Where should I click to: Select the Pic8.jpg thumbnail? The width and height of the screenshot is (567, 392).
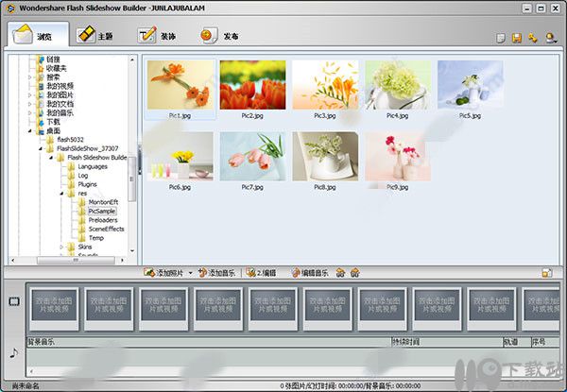pyautogui.click(x=325, y=157)
